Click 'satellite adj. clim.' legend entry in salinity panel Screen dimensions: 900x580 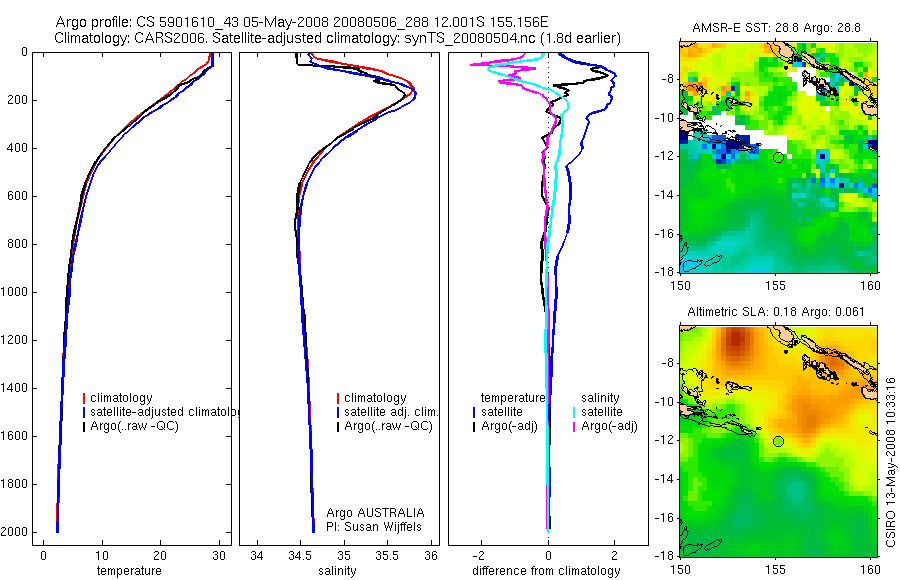(391, 412)
